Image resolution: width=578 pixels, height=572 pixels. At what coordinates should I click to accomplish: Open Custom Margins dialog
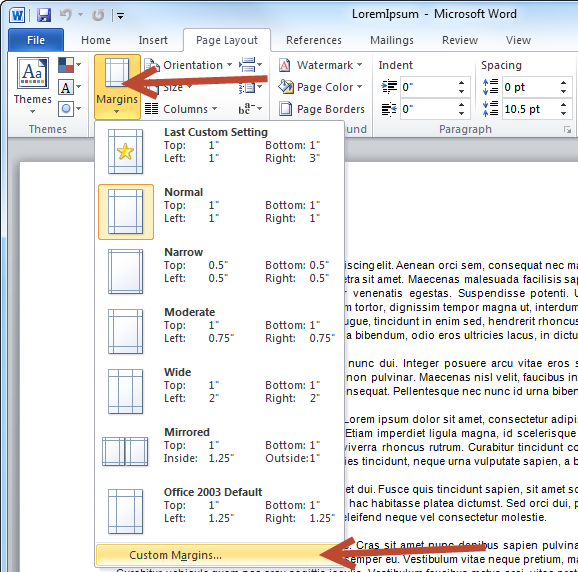[220, 555]
